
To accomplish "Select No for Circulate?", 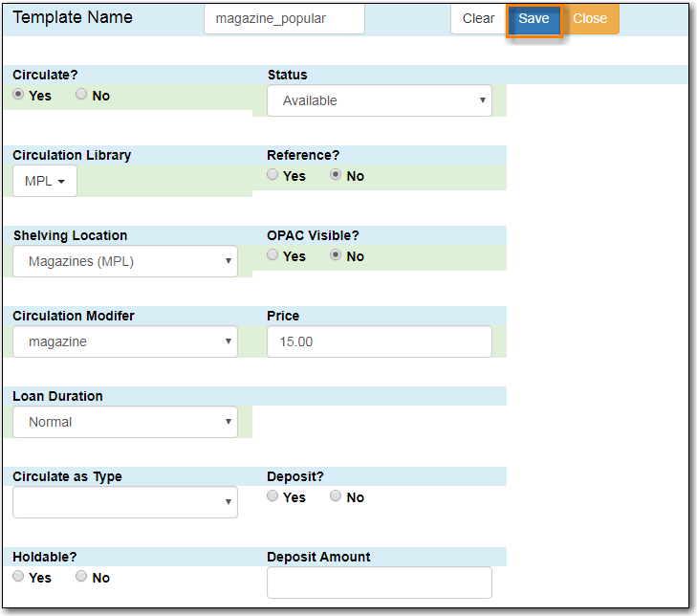I will [x=81, y=96].
